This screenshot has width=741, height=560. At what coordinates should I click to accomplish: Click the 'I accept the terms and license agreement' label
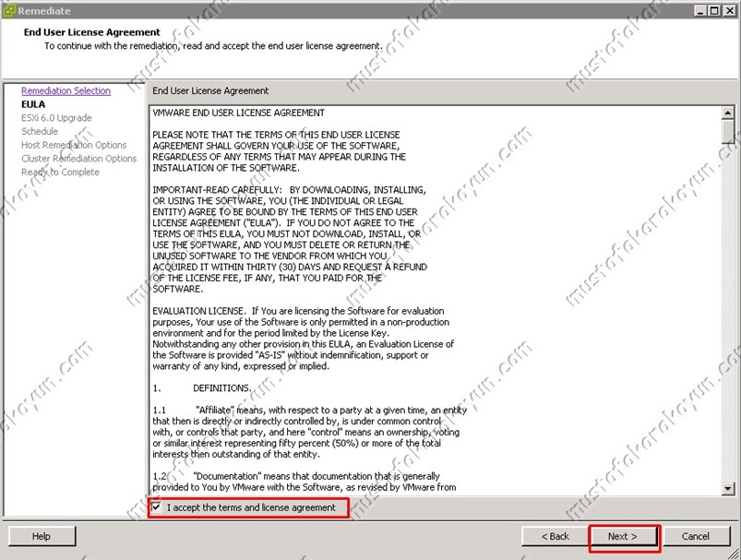point(251,507)
